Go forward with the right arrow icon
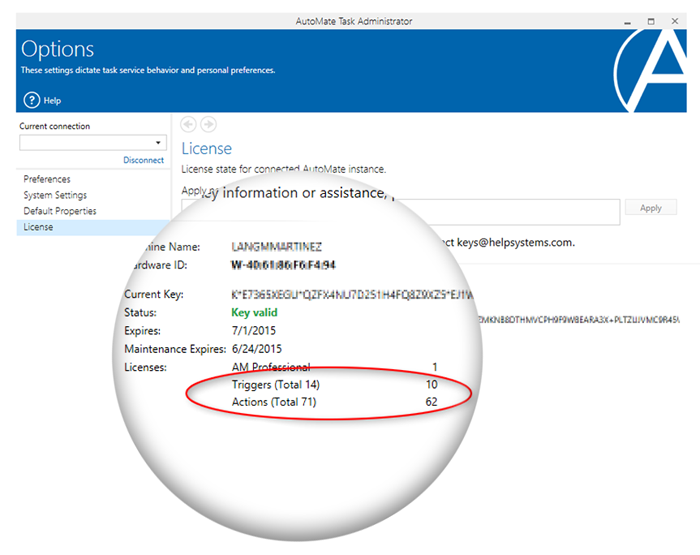Viewport: 700px width, 555px height. (x=208, y=124)
